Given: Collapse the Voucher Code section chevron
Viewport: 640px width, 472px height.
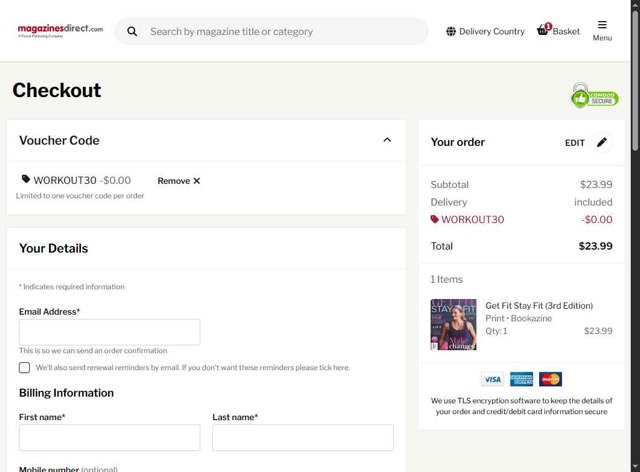Looking at the screenshot, I should 387,140.
